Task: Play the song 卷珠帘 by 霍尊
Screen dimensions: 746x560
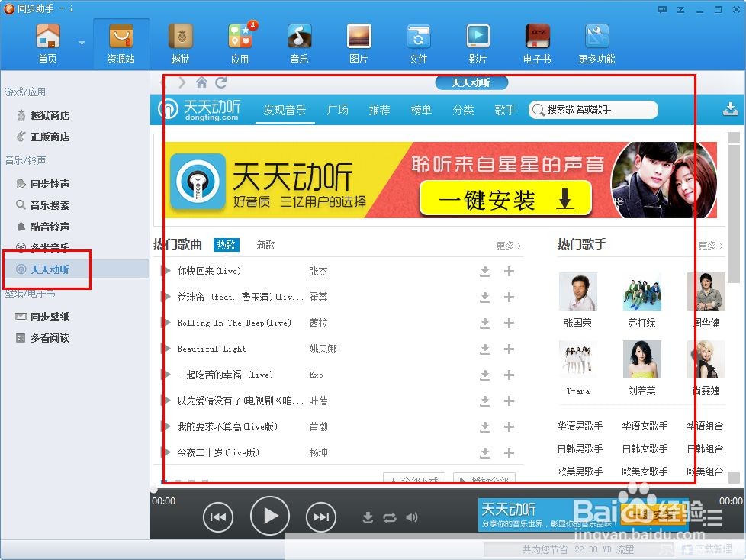Action: [166, 297]
